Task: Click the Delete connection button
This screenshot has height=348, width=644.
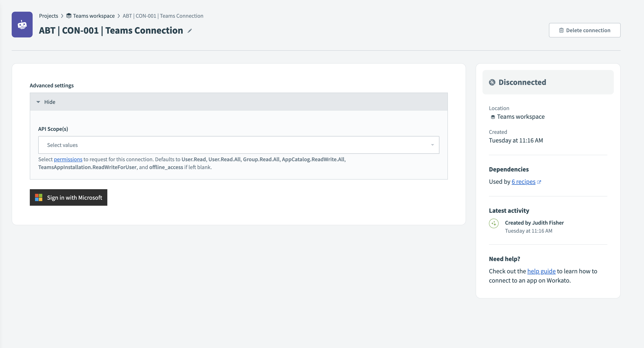Action: click(585, 30)
